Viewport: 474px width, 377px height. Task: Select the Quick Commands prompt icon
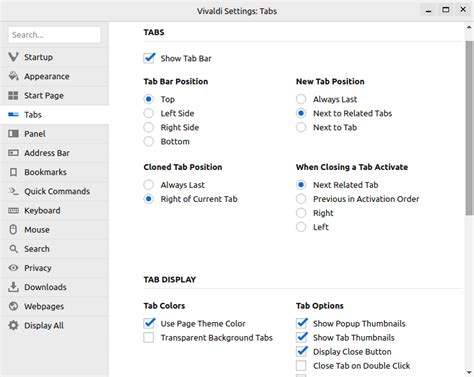point(13,191)
